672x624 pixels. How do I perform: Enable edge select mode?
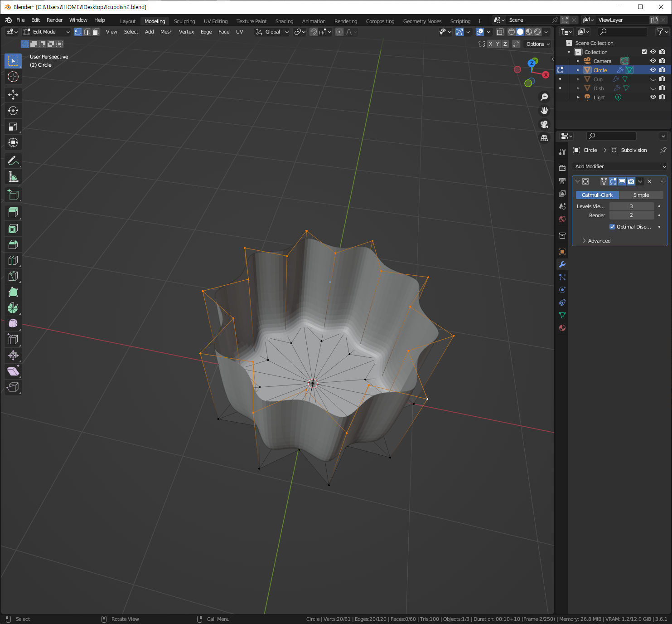87,32
